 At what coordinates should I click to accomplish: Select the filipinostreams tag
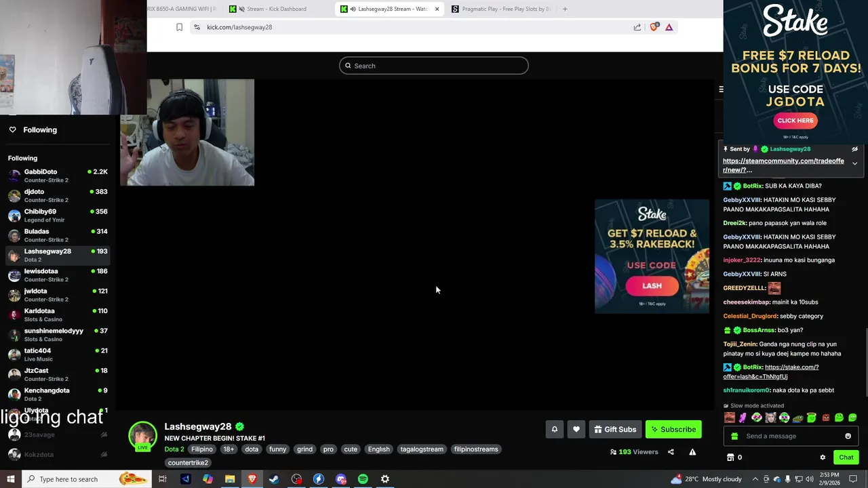[476, 449]
